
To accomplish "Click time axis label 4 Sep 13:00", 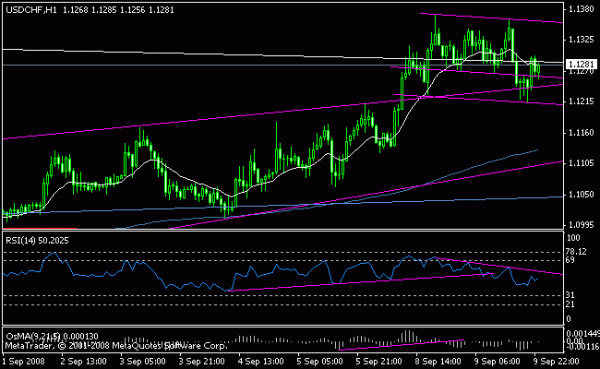I will point(261,361).
